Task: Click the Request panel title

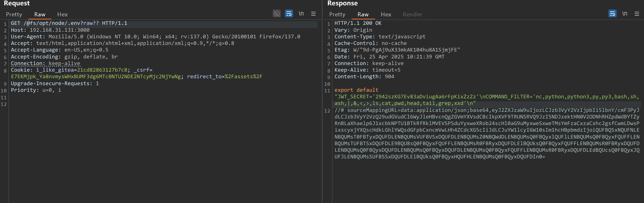Action: 17,3
